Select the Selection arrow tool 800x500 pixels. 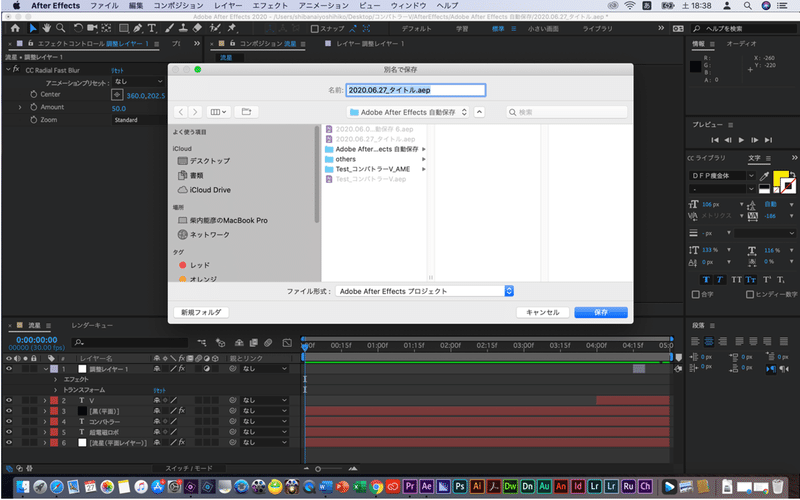click(x=33, y=29)
